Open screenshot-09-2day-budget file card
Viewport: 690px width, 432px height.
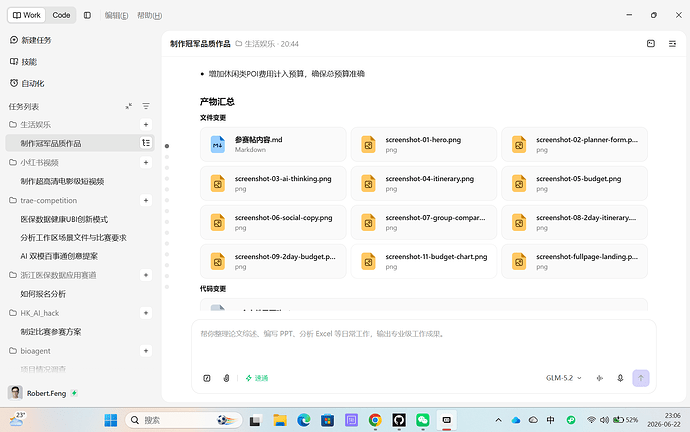click(x=273, y=261)
